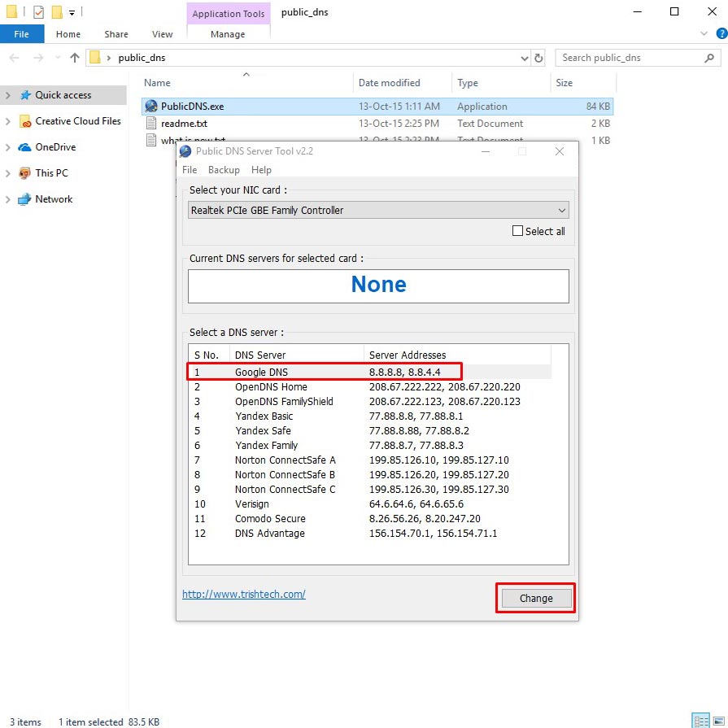This screenshot has width=728, height=728.
Task: Click the OneDrive cloud icon
Action: point(24,147)
